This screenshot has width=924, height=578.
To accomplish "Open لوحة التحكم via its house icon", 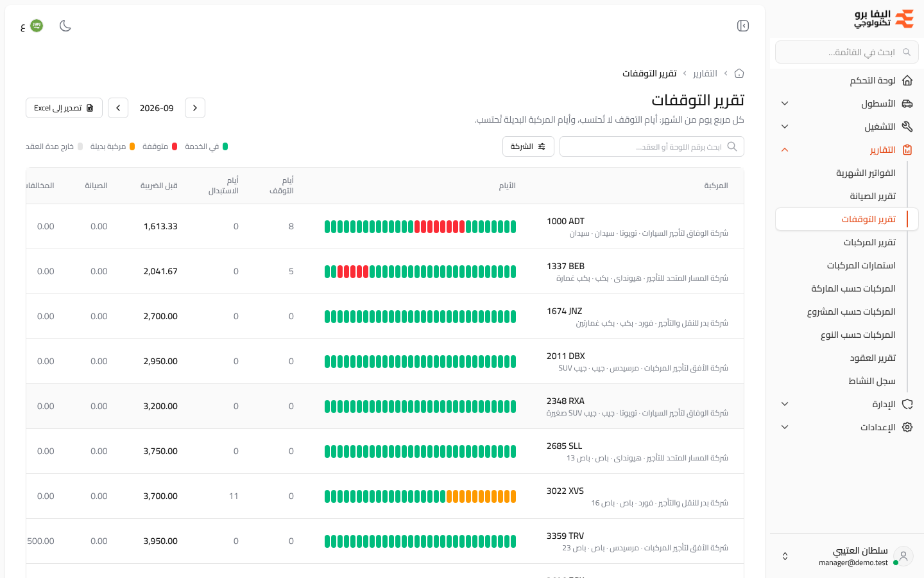I will click(907, 80).
